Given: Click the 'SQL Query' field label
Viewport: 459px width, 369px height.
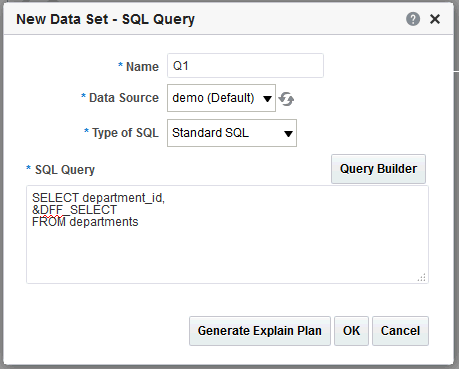Looking at the screenshot, I should 65,170.
